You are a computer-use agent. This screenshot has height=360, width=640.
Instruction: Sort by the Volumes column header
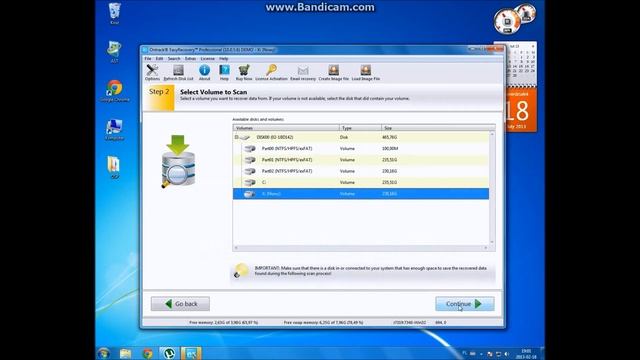click(286, 128)
